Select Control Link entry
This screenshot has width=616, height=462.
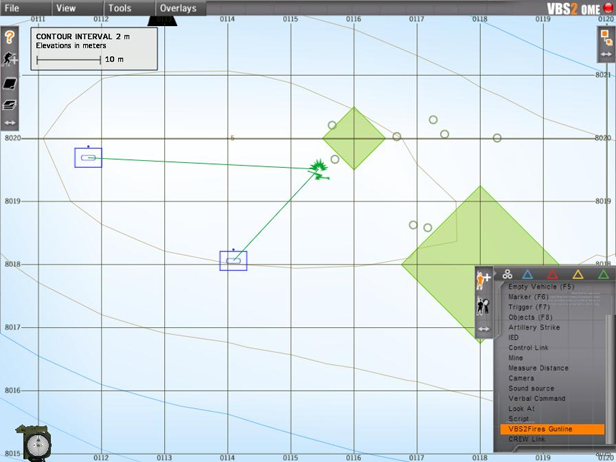click(528, 348)
